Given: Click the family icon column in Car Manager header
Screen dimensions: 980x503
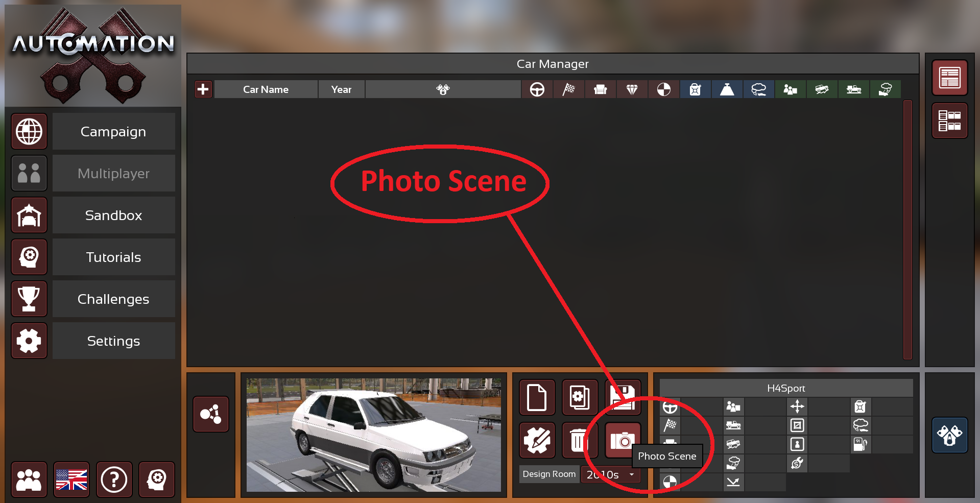Looking at the screenshot, I should point(791,89).
